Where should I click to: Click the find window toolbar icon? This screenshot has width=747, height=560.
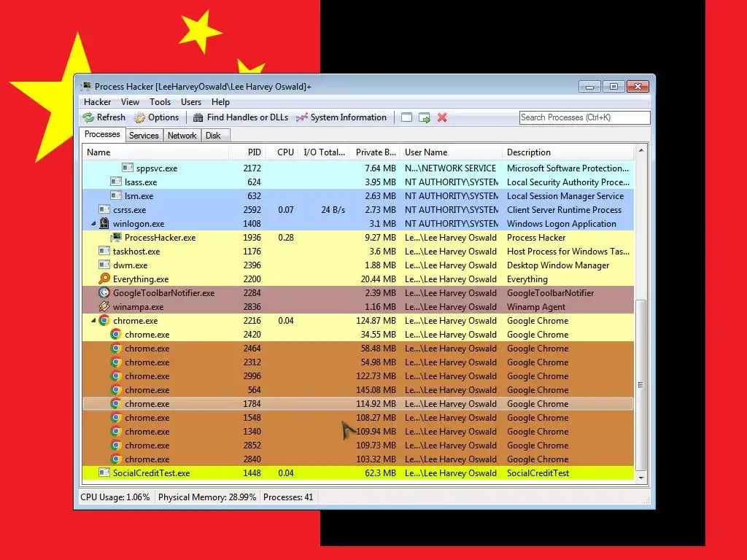click(x=406, y=117)
